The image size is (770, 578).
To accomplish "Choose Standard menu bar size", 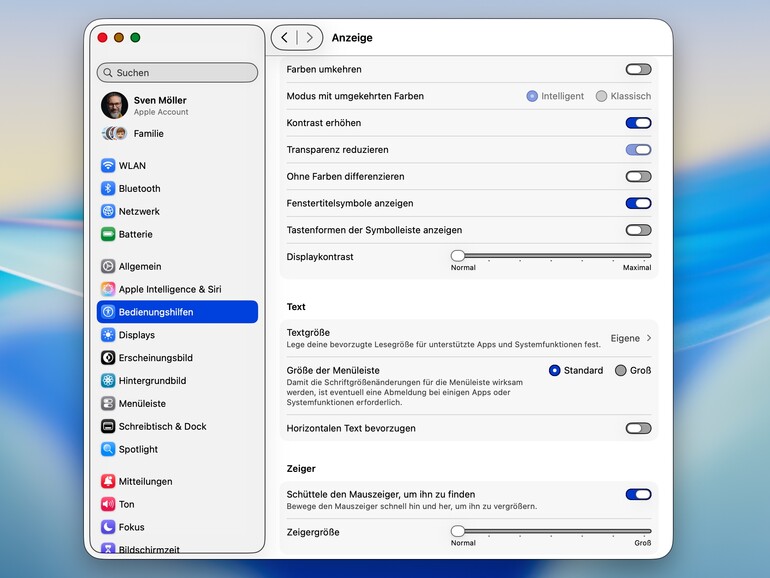I will click(554, 370).
